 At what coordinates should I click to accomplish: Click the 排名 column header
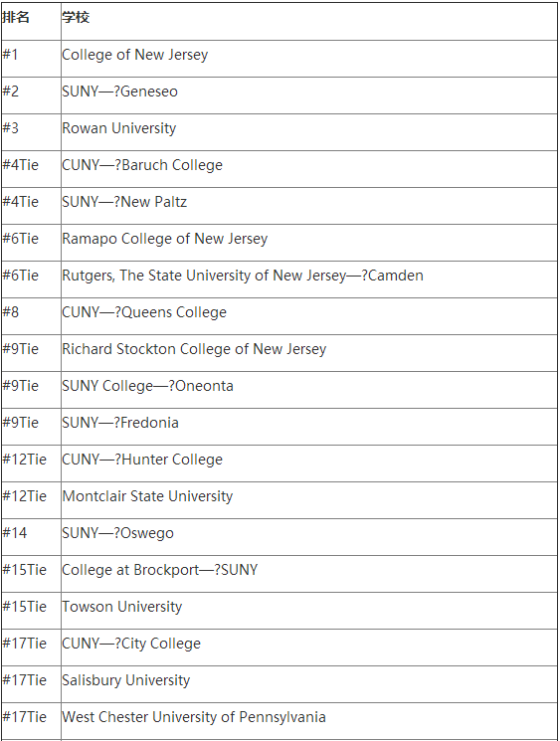click(x=16, y=18)
